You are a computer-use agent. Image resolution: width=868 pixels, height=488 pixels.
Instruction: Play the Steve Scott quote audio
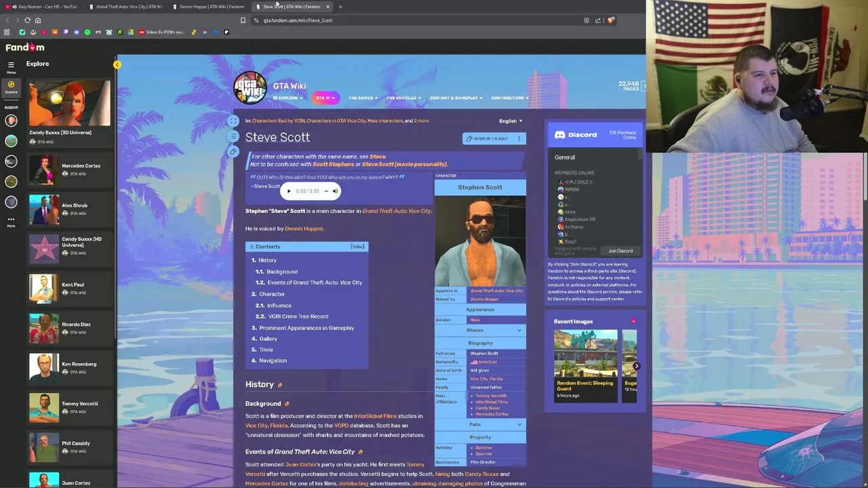coord(289,191)
